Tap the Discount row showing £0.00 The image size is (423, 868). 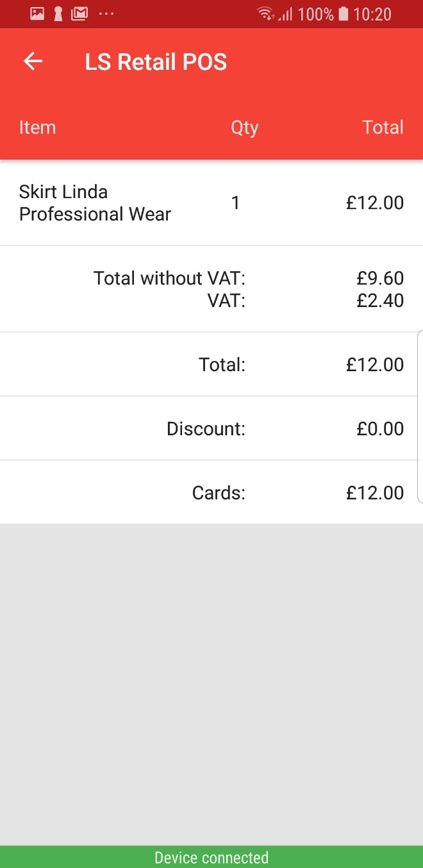[211, 428]
